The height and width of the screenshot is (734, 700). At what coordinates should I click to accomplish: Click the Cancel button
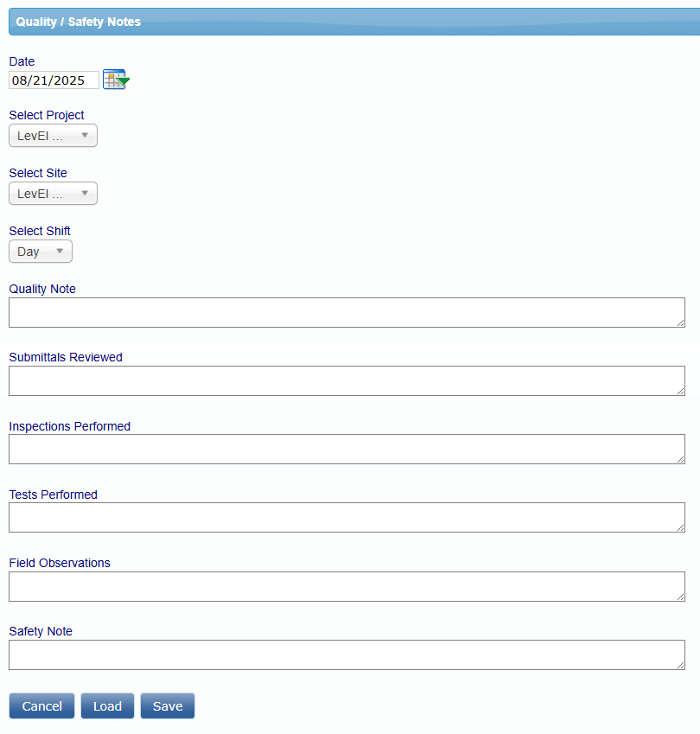(x=41, y=705)
